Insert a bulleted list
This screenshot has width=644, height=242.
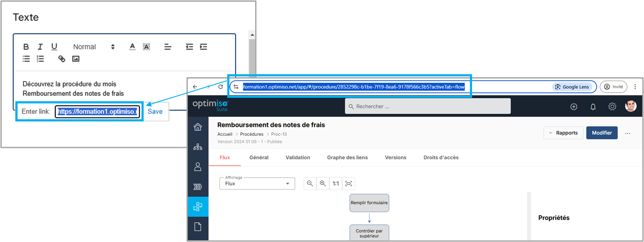pos(26,59)
